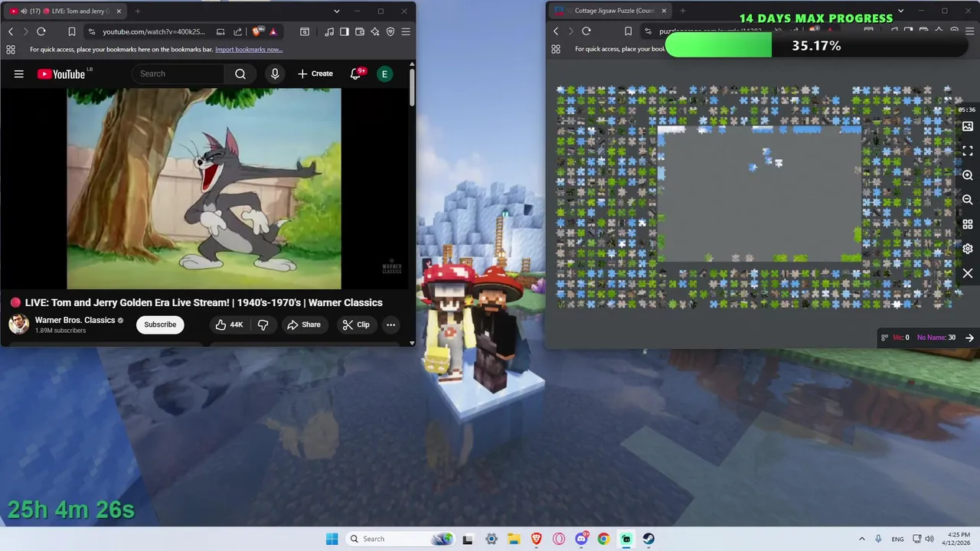
Task: Switch to Cottage Jigsaw Puzzle tab
Action: 611,11
